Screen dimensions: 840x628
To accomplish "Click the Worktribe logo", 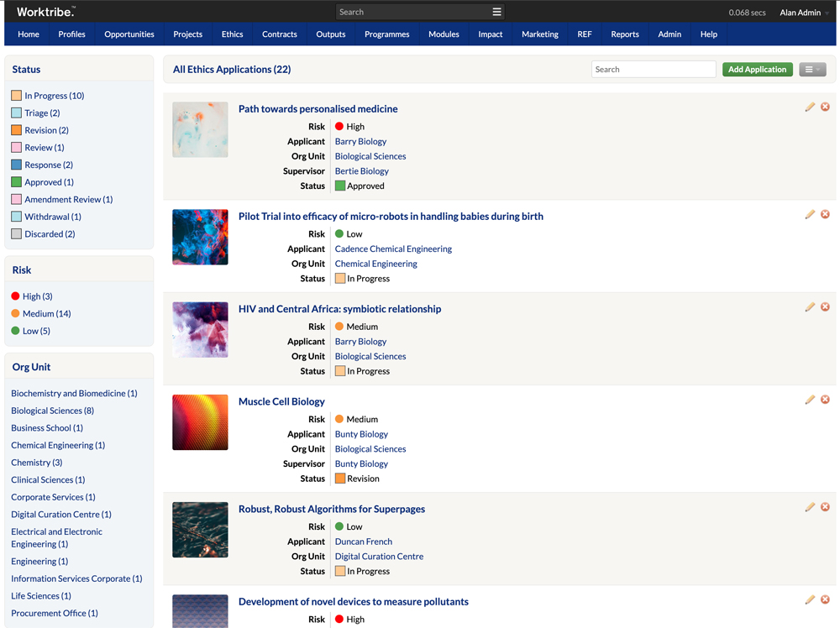I will pyautogui.click(x=46, y=12).
